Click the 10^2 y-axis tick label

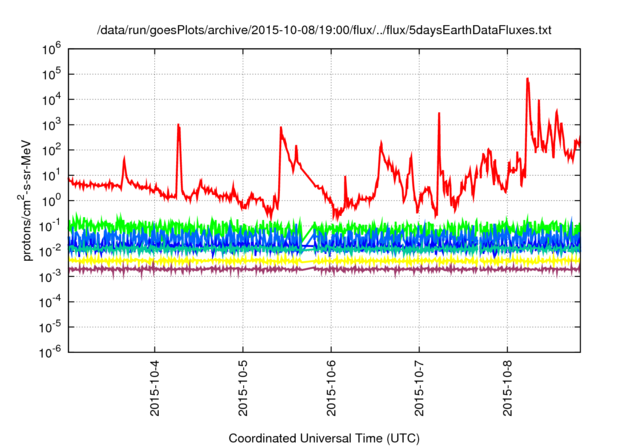[x=51, y=151]
